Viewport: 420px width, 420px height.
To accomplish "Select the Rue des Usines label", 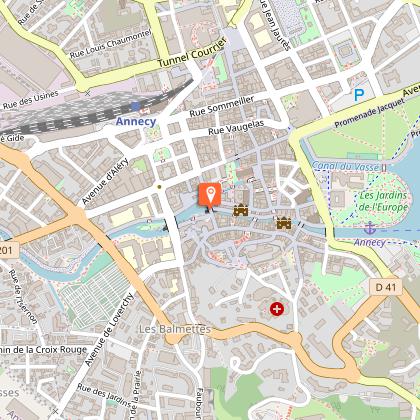I will (x=31, y=100).
